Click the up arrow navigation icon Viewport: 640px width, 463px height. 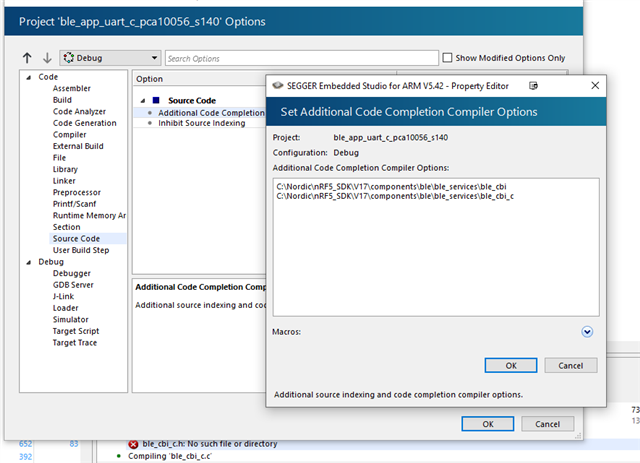pyautogui.click(x=27, y=58)
